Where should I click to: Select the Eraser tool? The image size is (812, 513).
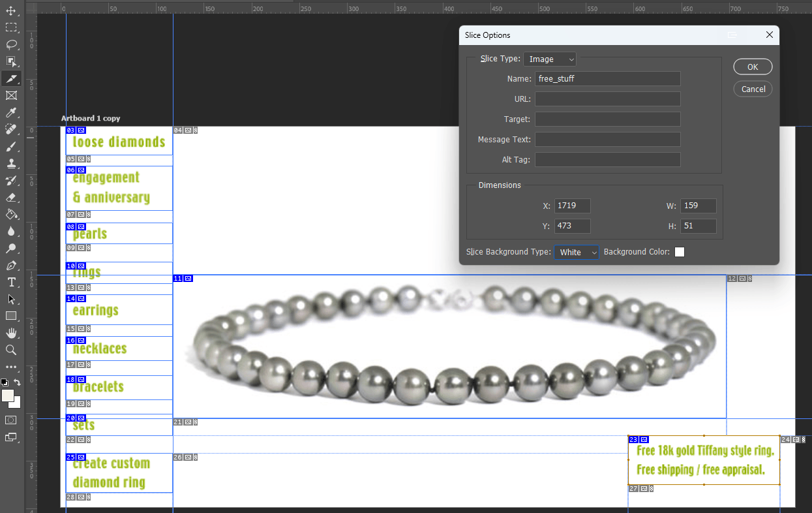pos(11,197)
